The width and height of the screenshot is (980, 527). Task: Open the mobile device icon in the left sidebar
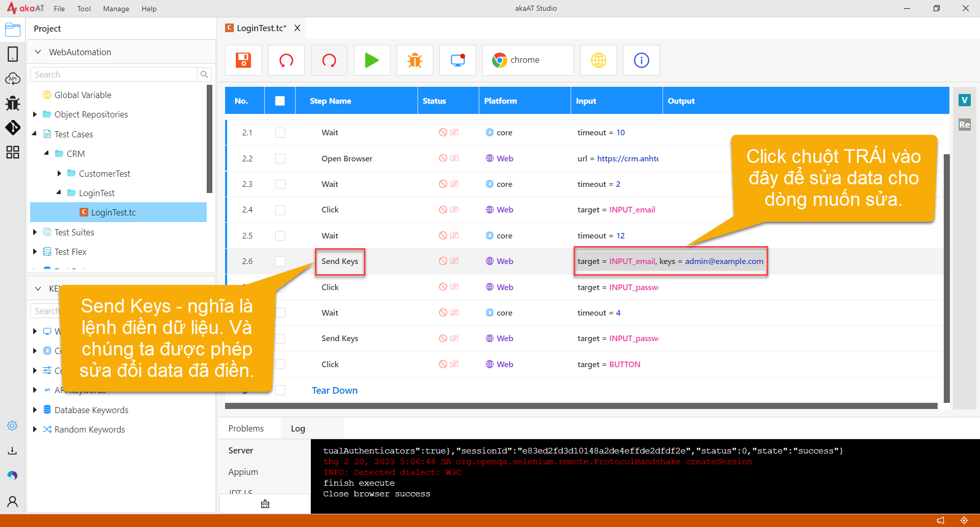point(13,54)
